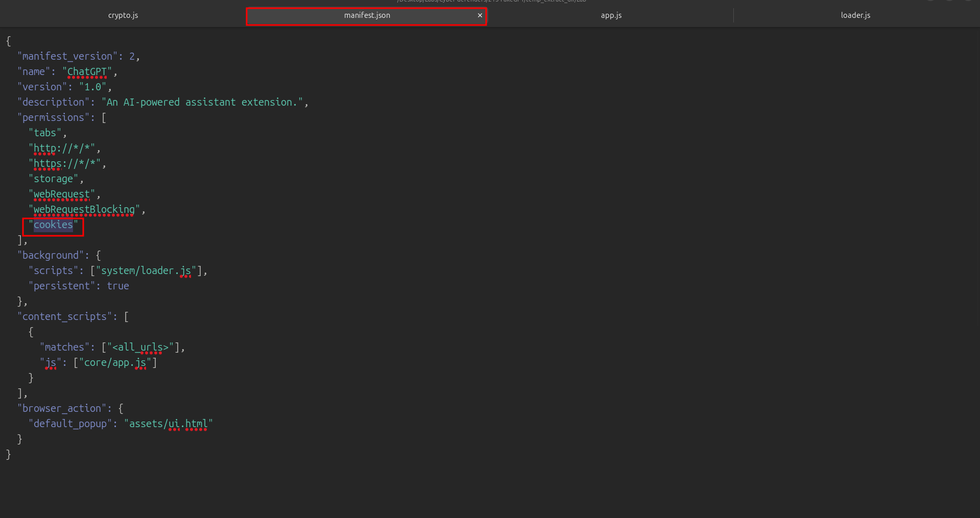The width and height of the screenshot is (980, 518).
Task: Click the "system/loader.js" script path
Action: pyautogui.click(x=146, y=271)
